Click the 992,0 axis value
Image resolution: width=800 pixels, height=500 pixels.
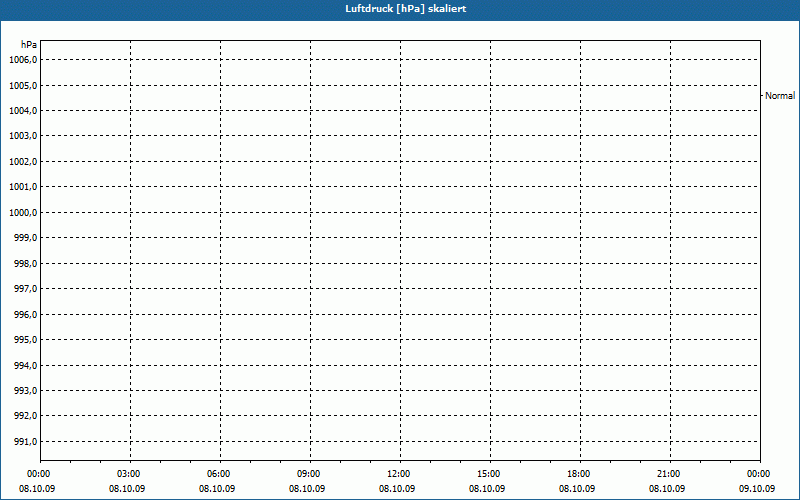pos(26,416)
